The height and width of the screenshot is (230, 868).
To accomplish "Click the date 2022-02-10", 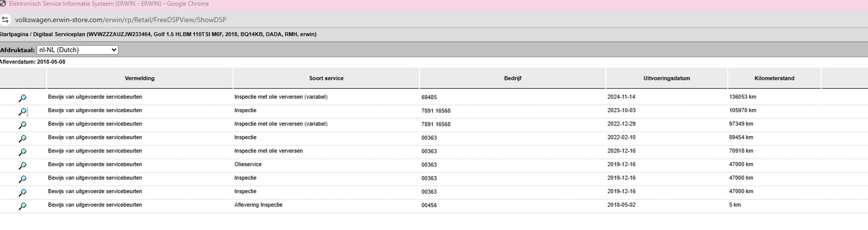I will coord(621,137).
